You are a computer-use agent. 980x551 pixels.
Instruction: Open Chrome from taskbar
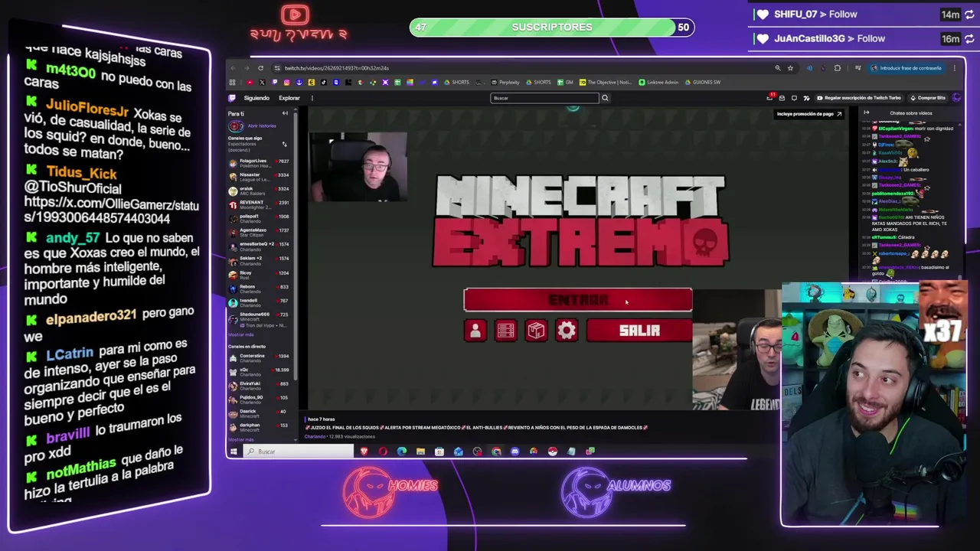[x=496, y=452]
